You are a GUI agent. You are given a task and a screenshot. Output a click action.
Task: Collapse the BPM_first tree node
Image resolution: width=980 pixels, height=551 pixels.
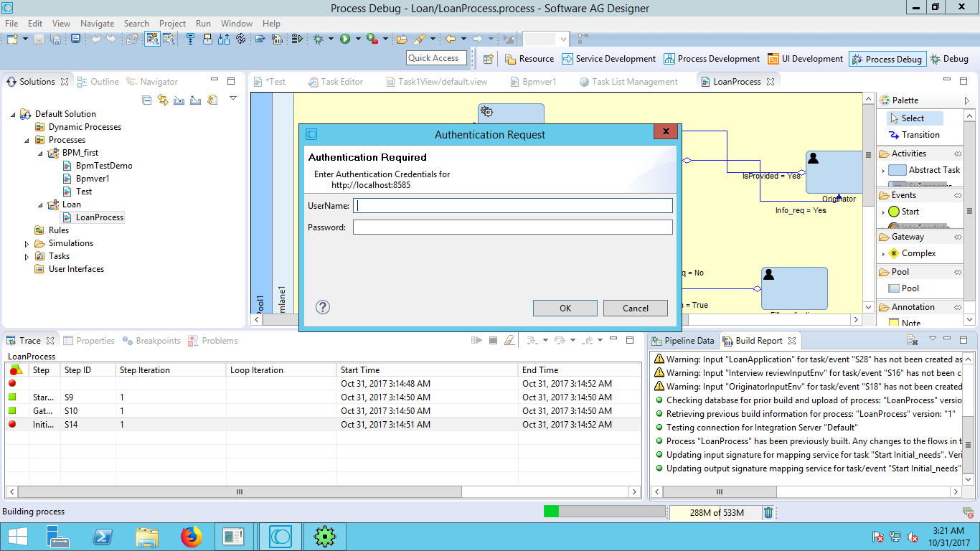pos(40,152)
